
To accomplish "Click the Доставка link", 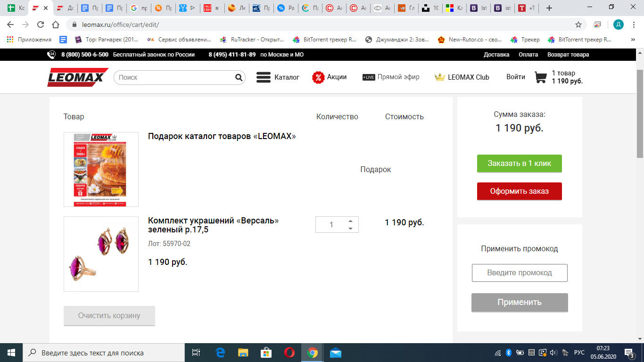I will 496,55.
